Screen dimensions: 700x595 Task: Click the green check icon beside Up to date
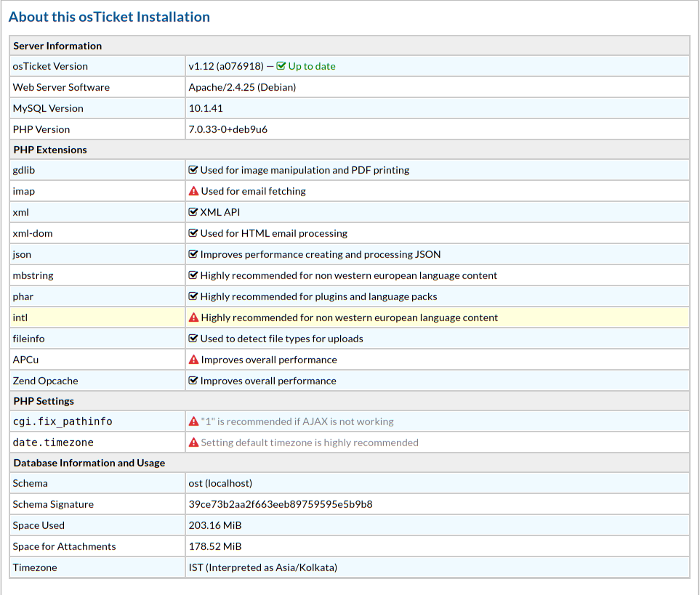(x=281, y=66)
